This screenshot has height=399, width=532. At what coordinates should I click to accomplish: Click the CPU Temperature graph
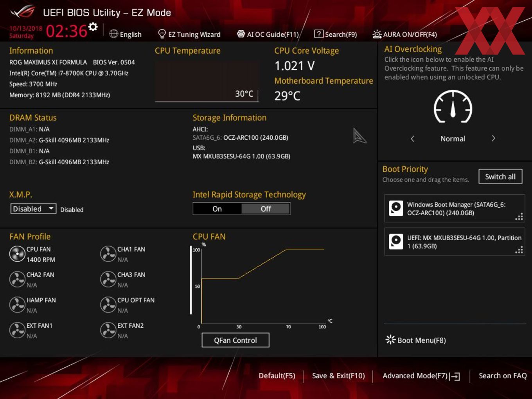pyautogui.click(x=207, y=81)
